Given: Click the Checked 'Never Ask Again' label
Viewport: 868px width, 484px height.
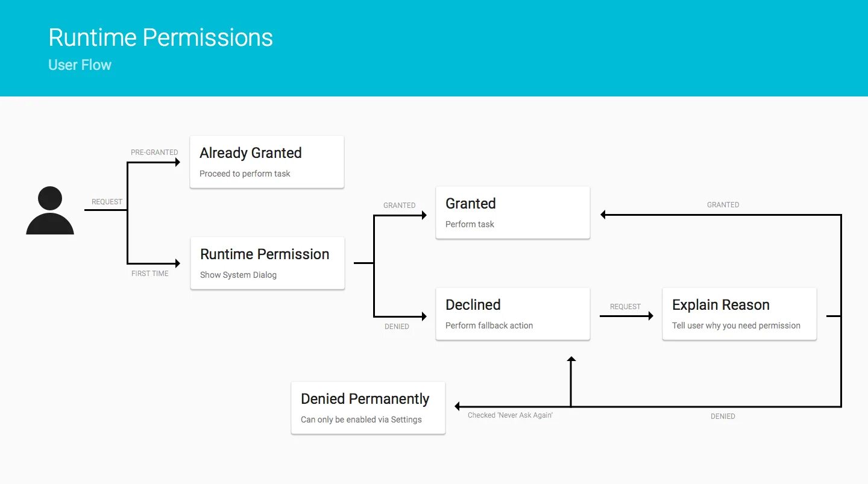Looking at the screenshot, I should 510,415.
